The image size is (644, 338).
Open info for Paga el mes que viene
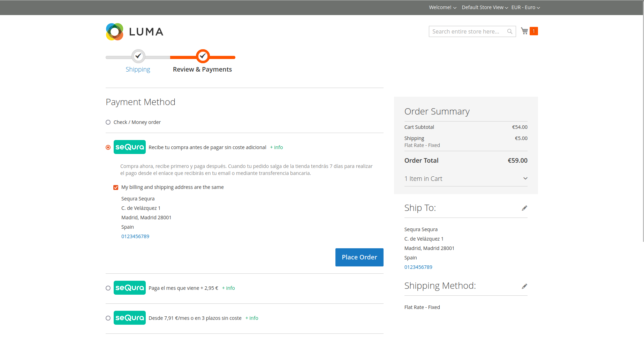point(228,288)
